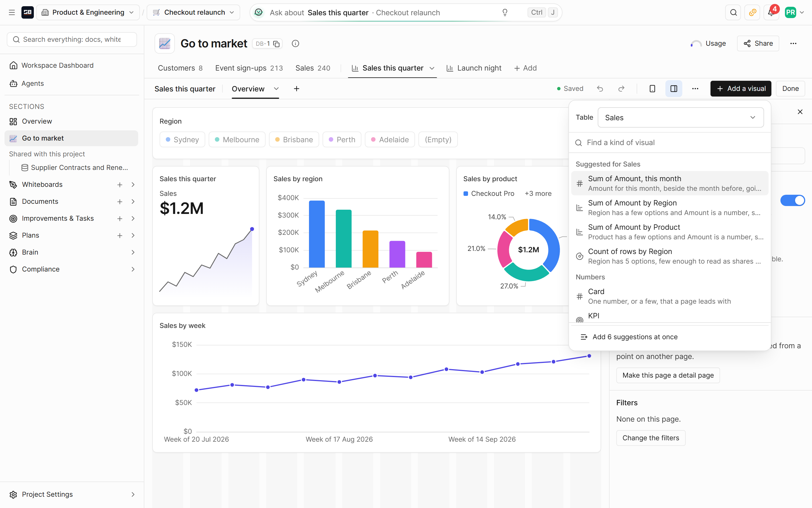This screenshot has width=812, height=508.
Task: Open the Product & Engineering workspace dropdown
Action: coord(88,12)
